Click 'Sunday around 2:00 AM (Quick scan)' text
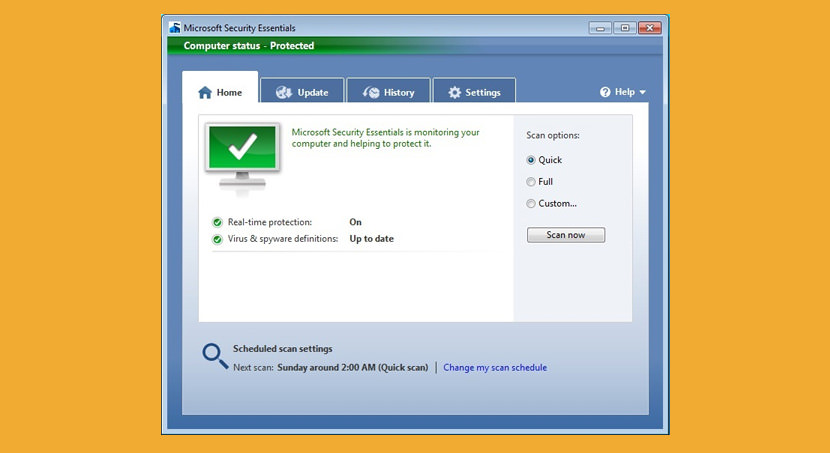This screenshot has height=453, width=830. tap(353, 367)
